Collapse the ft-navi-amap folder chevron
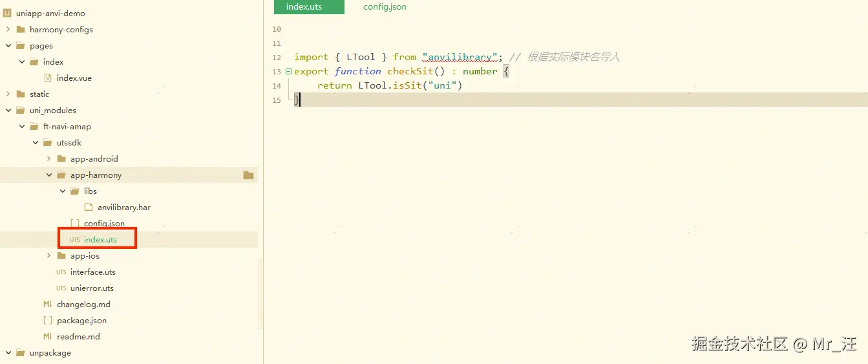 tap(22, 126)
